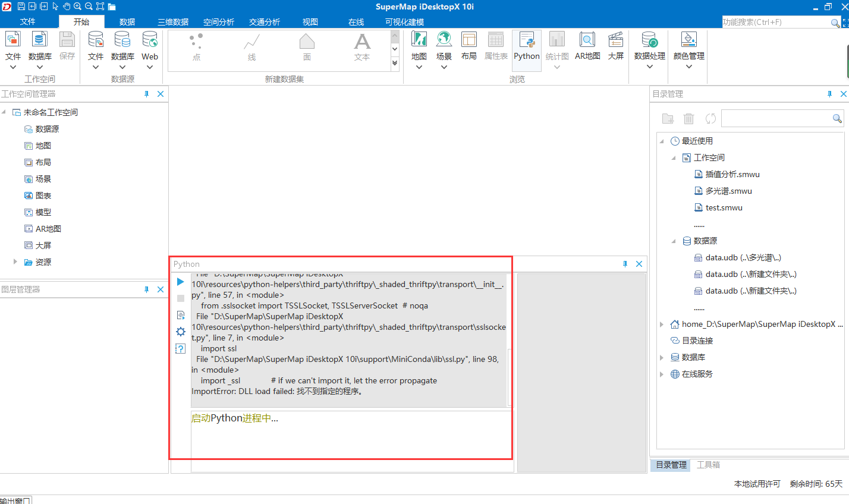This screenshot has width=849, height=504.
Task: Click the full extent icon in title bar
Action: pyautogui.click(x=100, y=7)
